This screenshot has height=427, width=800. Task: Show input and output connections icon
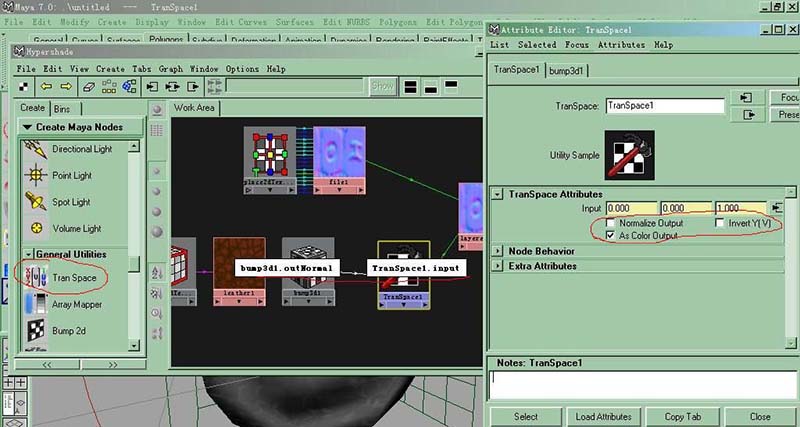click(x=172, y=87)
